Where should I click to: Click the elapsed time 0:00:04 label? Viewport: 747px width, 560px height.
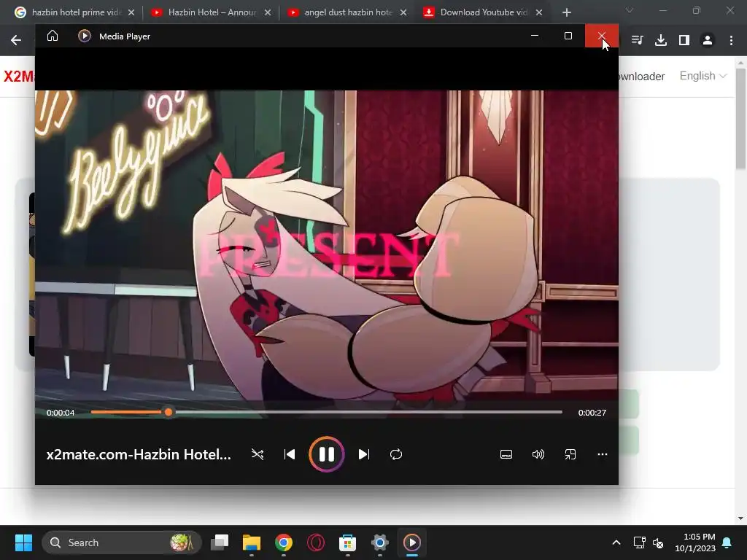pyautogui.click(x=61, y=413)
